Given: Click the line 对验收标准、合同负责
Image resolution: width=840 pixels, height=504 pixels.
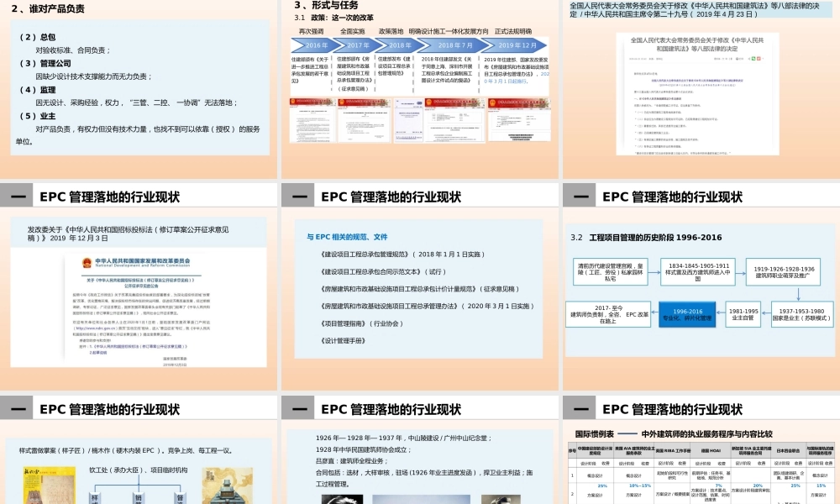Looking at the screenshot, I should [73, 50].
